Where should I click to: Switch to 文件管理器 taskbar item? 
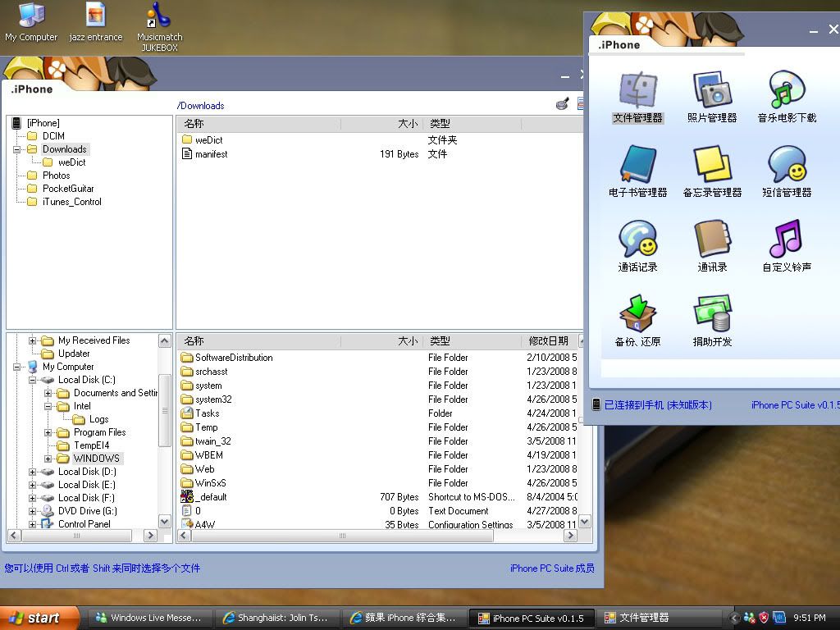tap(659, 618)
